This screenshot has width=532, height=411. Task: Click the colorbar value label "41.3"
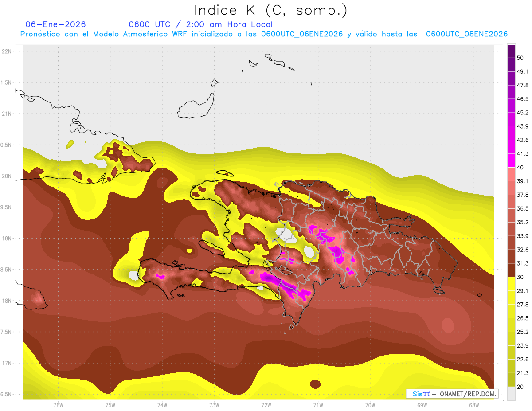coord(522,154)
